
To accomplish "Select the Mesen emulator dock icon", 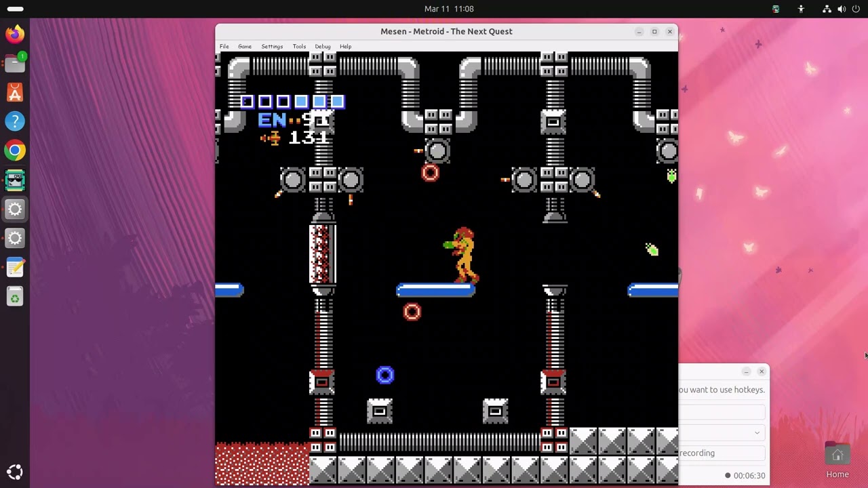I will 15,180.
